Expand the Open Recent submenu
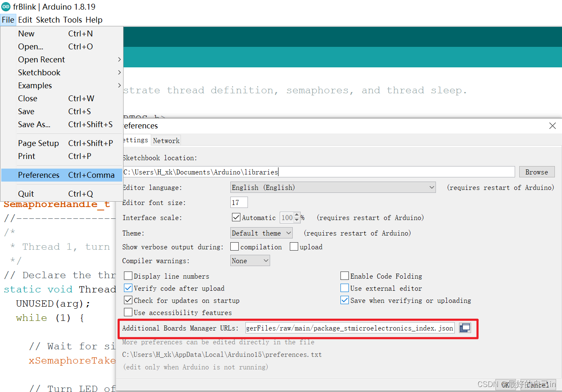 coord(62,59)
